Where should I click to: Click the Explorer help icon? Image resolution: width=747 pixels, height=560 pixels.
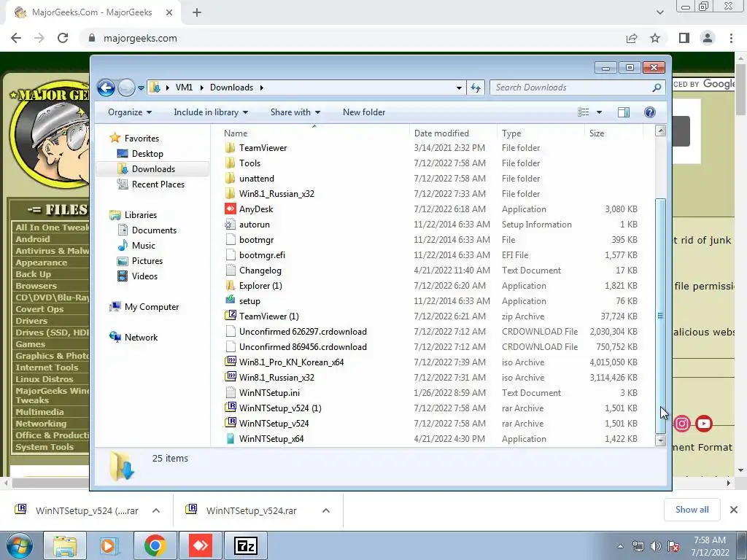pos(650,112)
